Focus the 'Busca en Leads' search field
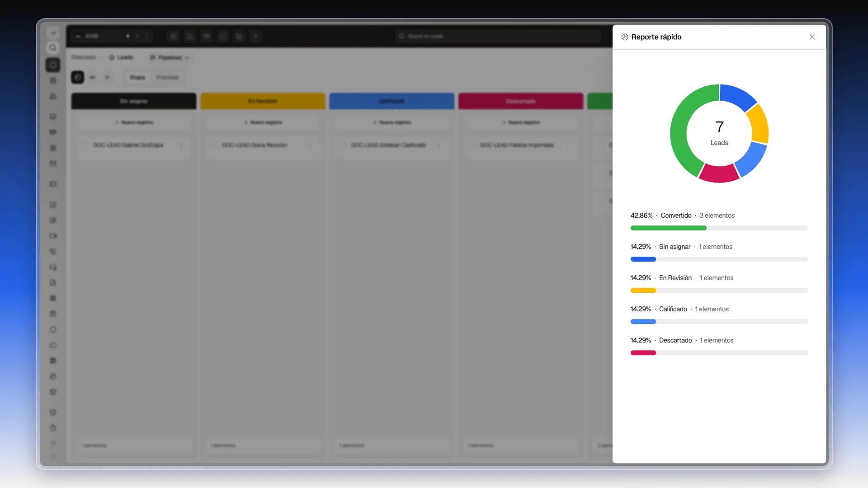 point(498,36)
